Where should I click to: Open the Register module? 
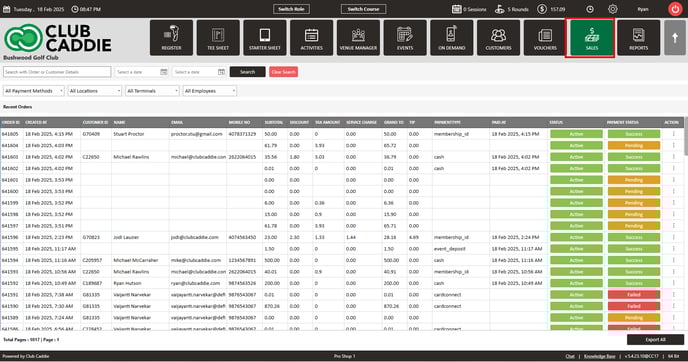[171, 38]
